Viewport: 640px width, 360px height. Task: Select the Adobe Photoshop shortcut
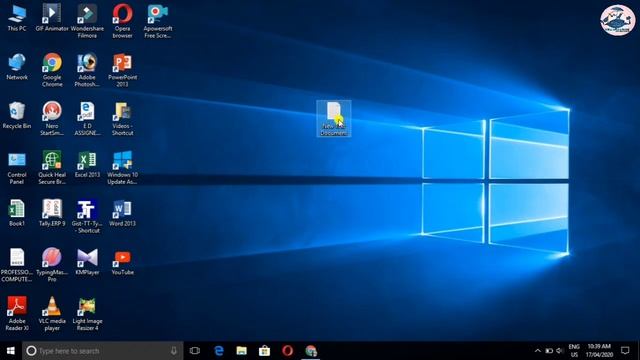(x=87, y=70)
